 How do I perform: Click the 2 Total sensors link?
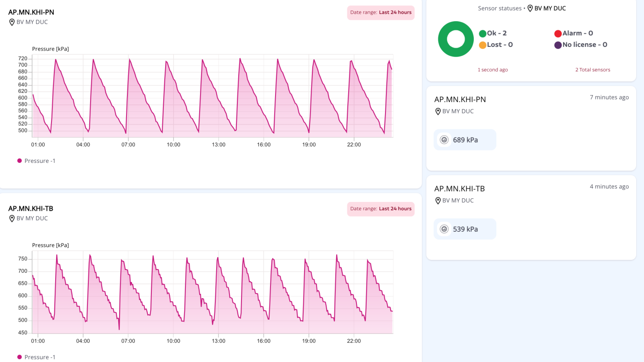coord(592,70)
